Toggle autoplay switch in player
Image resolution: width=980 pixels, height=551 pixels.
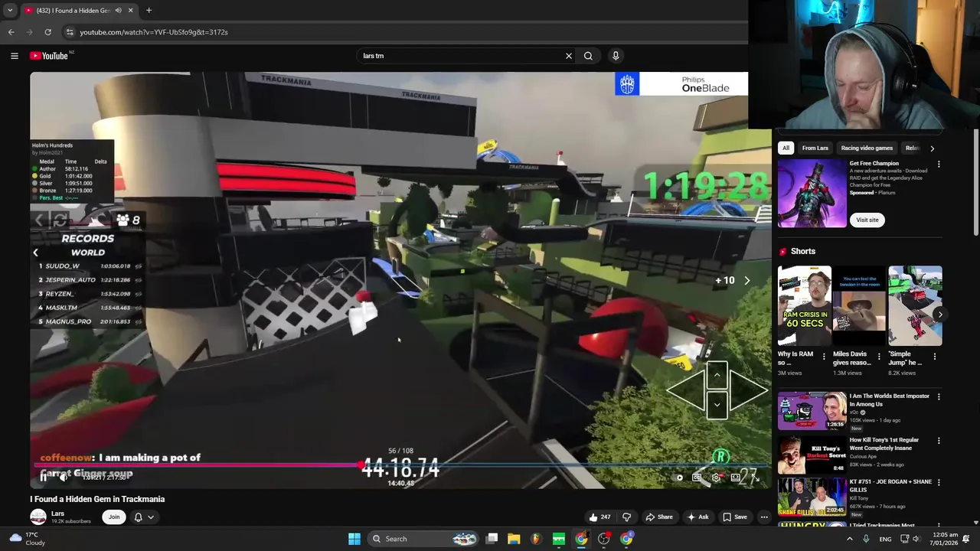(678, 478)
